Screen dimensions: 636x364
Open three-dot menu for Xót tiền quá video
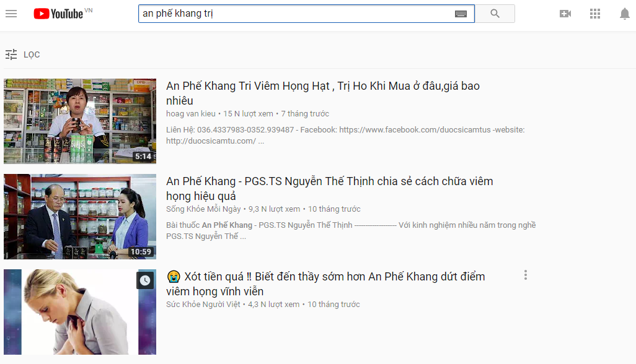pos(526,275)
